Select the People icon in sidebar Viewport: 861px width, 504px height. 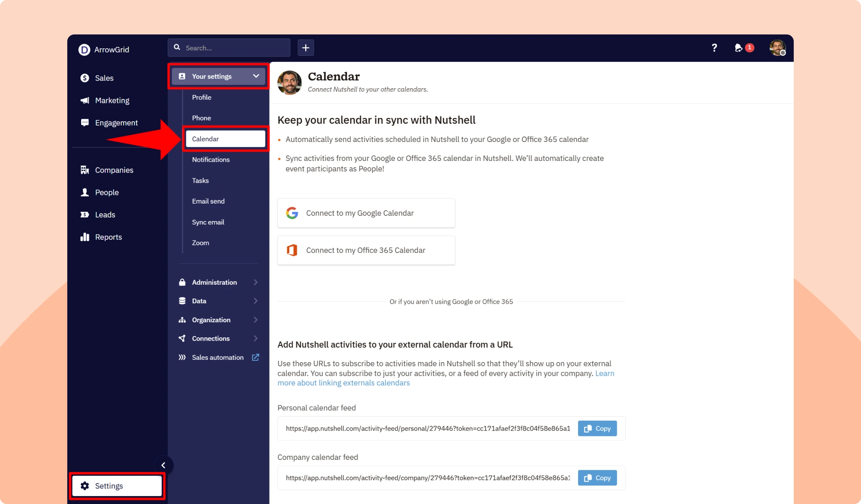click(x=84, y=192)
